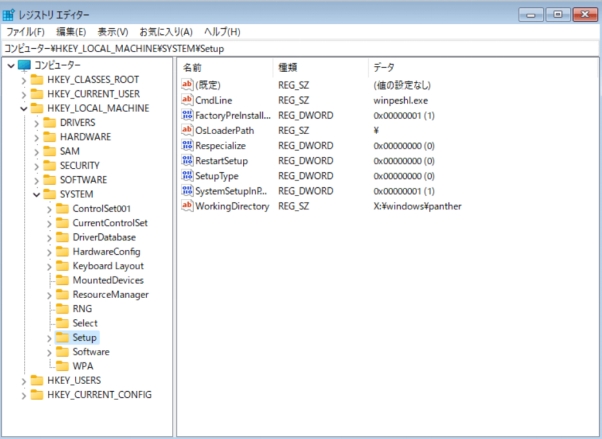The height and width of the screenshot is (439, 602).
Task: Open the ヘルプ(H) menu
Action: point(222,32)
